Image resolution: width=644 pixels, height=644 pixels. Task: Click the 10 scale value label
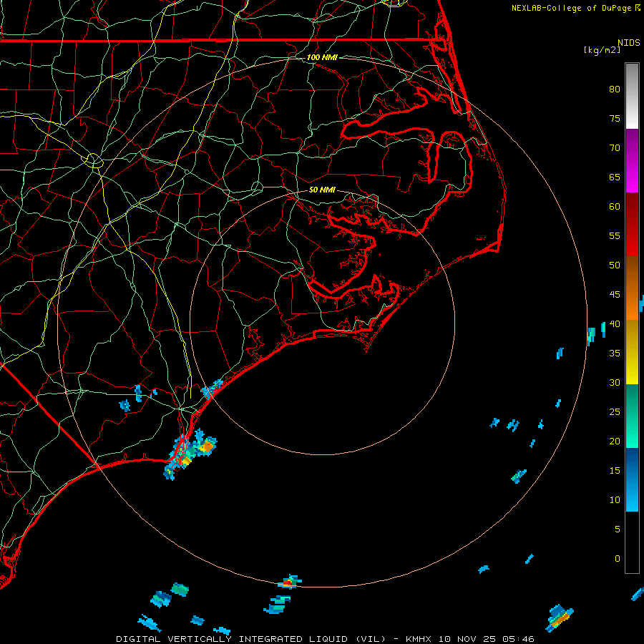[x=615, y=500]
